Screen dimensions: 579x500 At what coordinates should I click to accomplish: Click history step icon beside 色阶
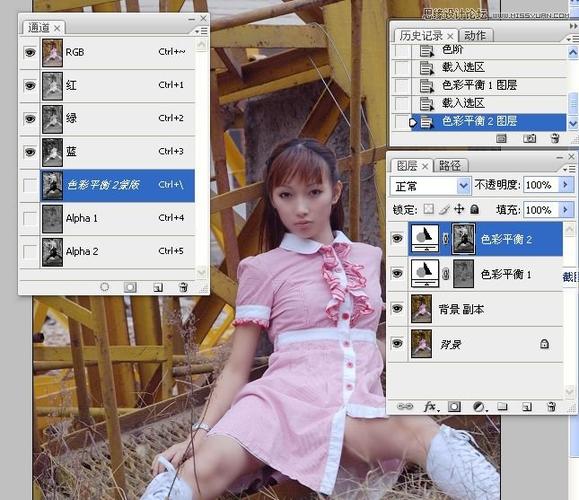tap(426, 50)
